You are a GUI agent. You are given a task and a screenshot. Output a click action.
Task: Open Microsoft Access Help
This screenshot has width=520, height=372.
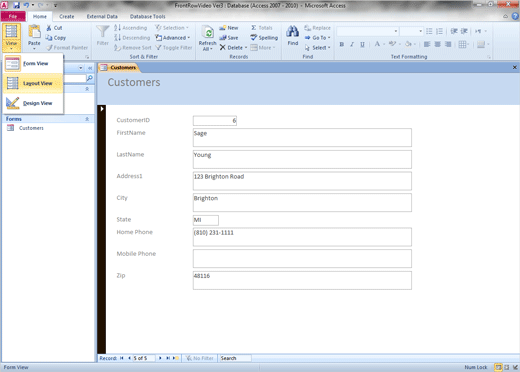click(515, 16)
